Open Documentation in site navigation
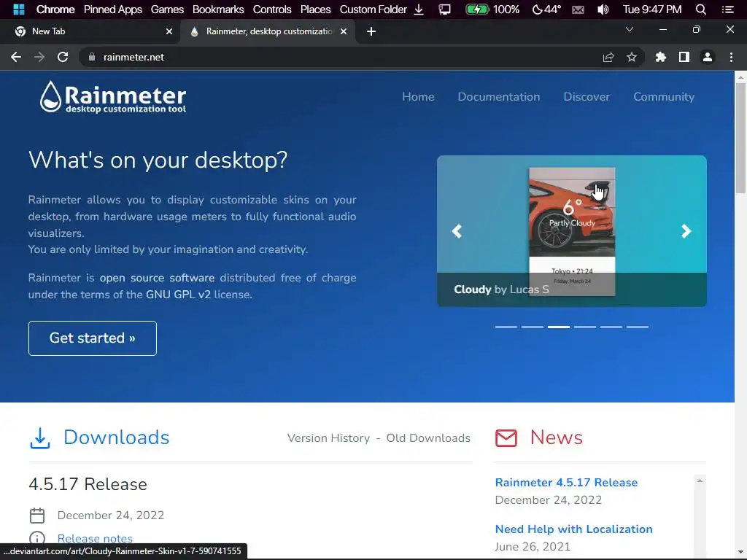The image size is (747, 560). [499, 97]
